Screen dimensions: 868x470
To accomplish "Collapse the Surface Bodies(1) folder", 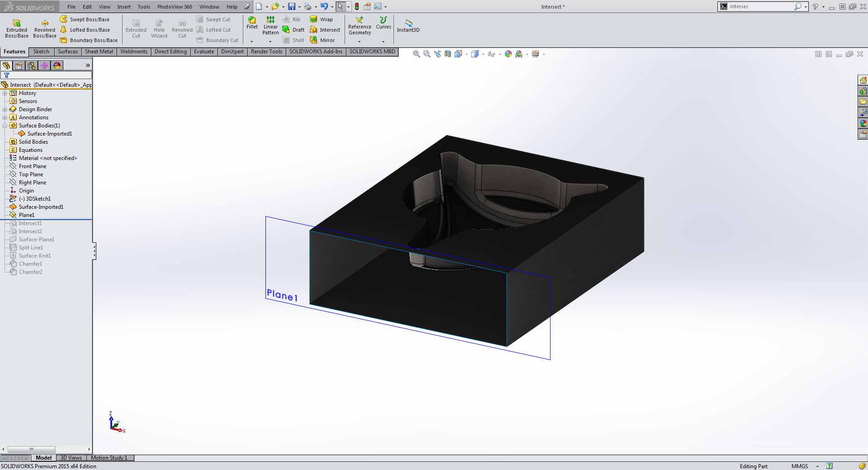I will point(5,126).
